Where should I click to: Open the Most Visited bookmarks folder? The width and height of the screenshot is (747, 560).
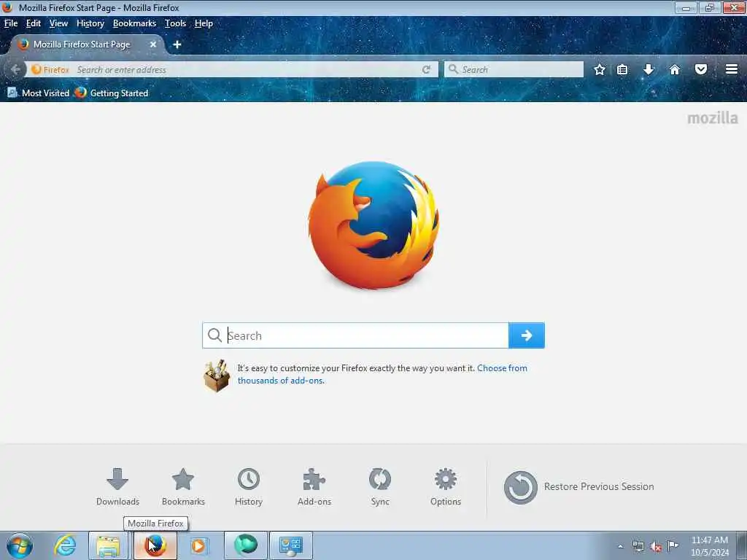click(x=39, y=93)
